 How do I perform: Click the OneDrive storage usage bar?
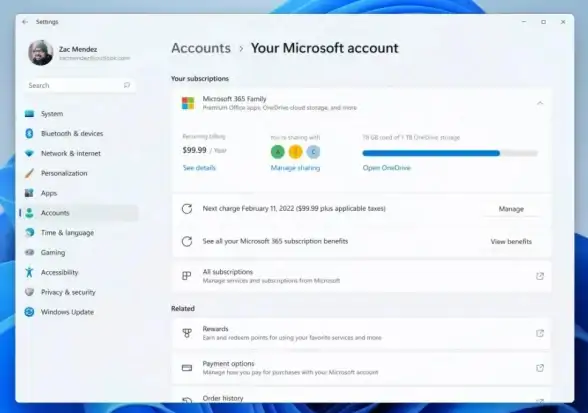click(450, 153)
